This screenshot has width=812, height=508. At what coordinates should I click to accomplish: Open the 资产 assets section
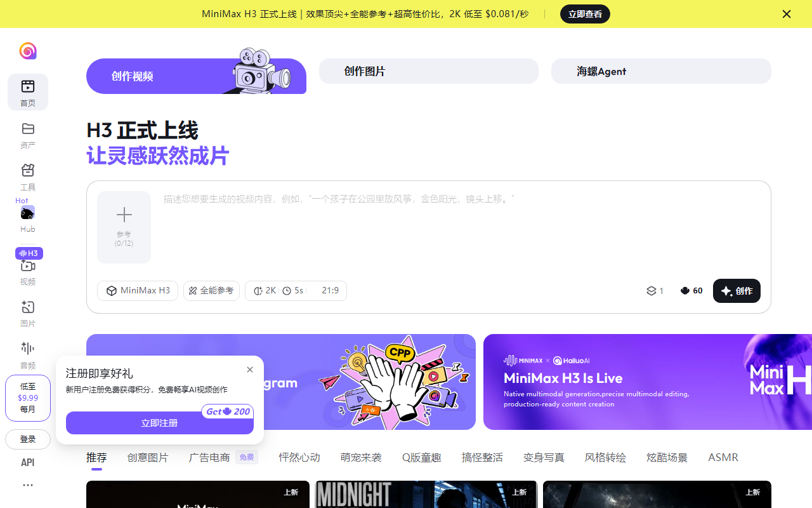point(28,135)
